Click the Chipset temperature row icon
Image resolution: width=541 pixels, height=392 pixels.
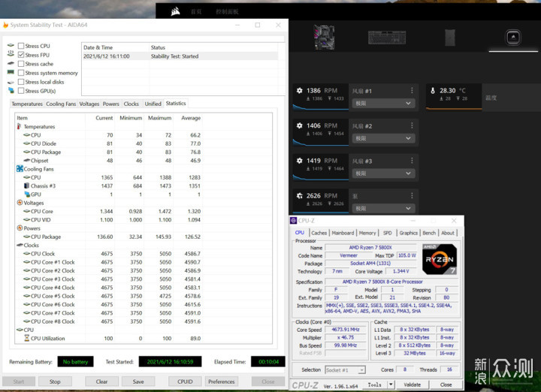coord(26,160)
